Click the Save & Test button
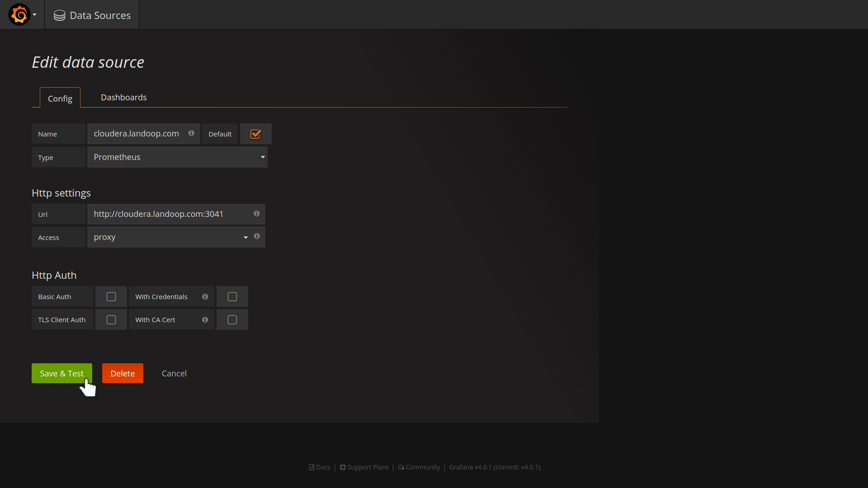The height and width of the screenshot is (488, 868). click(x=62, y=373)
